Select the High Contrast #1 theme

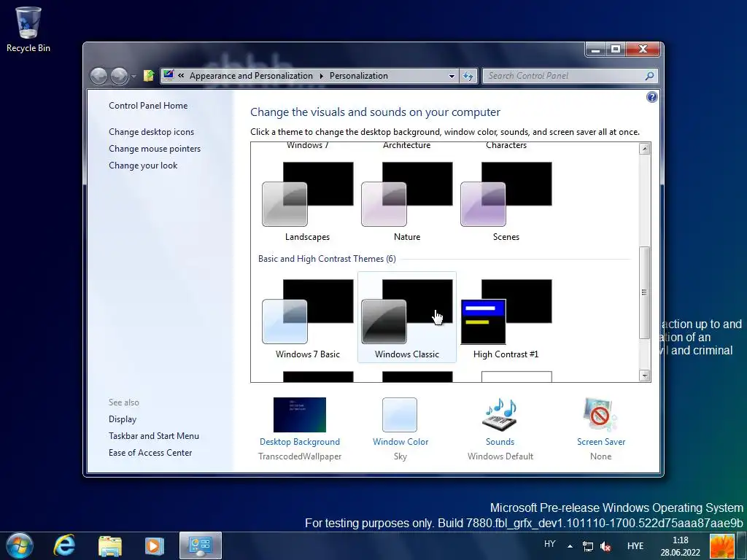(506, 319)
